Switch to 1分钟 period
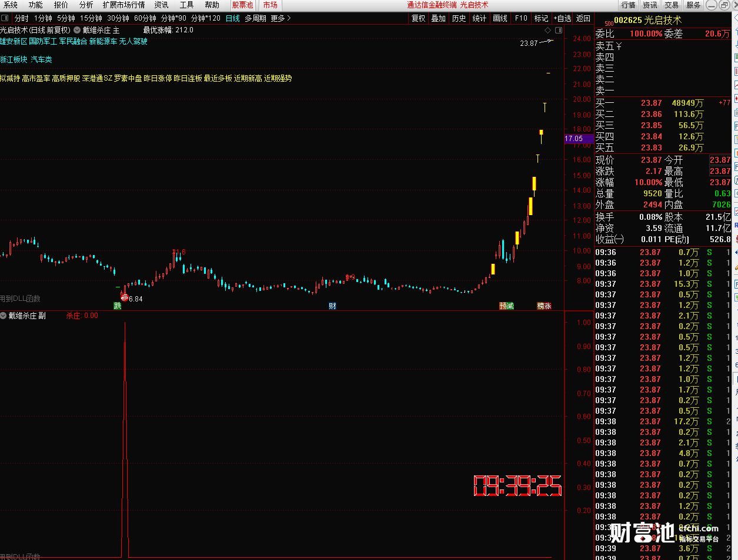738x560 pixels. click(43, 18)
